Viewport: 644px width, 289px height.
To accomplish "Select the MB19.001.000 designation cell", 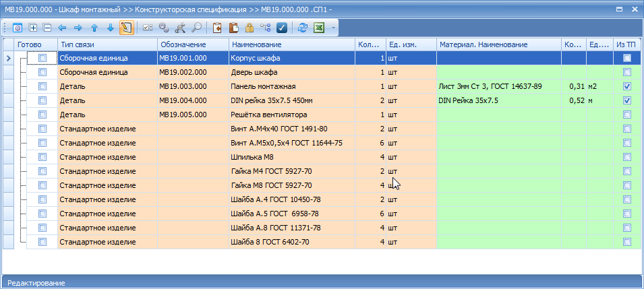I will (193, 59).
